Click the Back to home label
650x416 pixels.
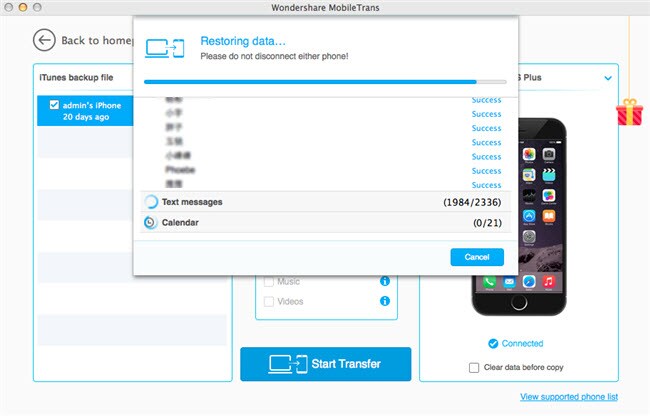point(97,40)
